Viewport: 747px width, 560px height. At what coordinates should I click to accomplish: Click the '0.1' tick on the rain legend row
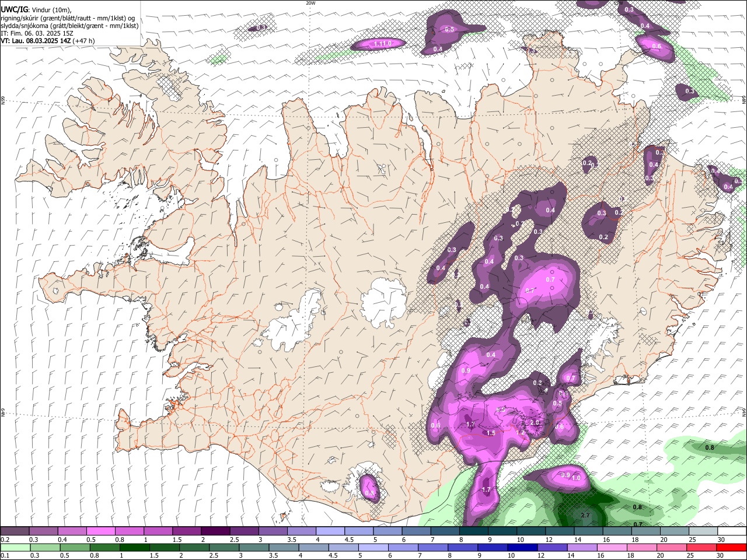(5, 555)
